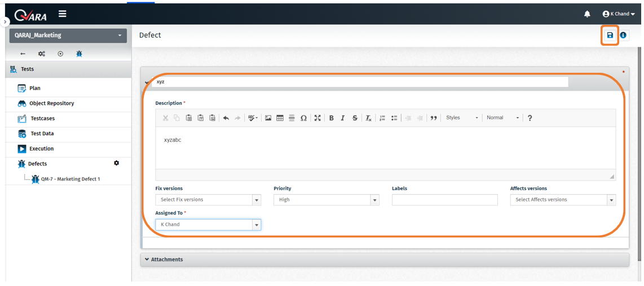The image size is (644, 286).
Task: Insert a horizontal line in description
Action: (x=292, y=118)
